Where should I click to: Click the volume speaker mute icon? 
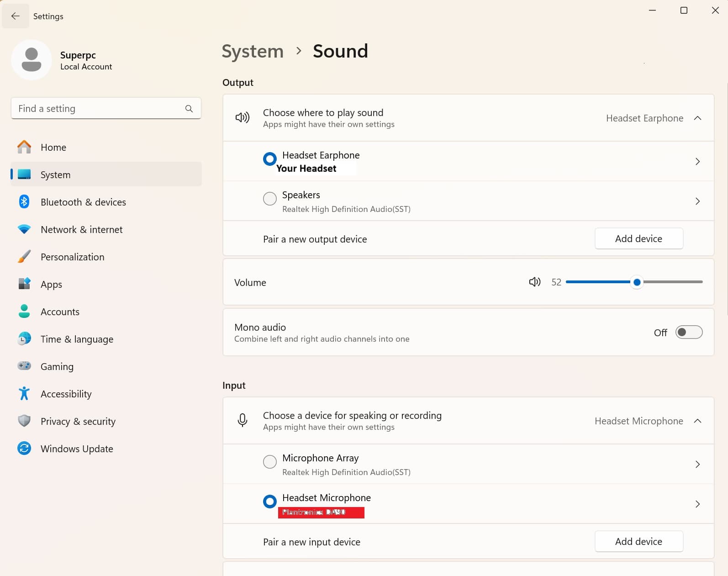(534, 282)
